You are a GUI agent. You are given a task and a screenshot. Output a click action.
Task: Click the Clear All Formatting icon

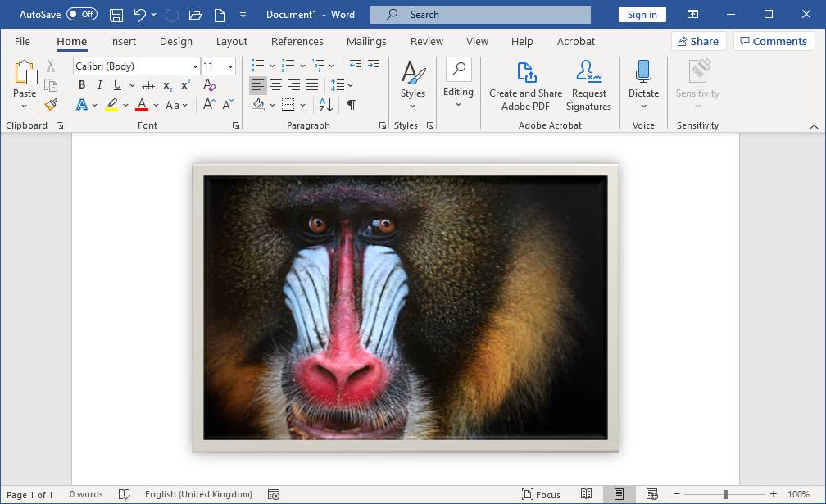[209, 84]
